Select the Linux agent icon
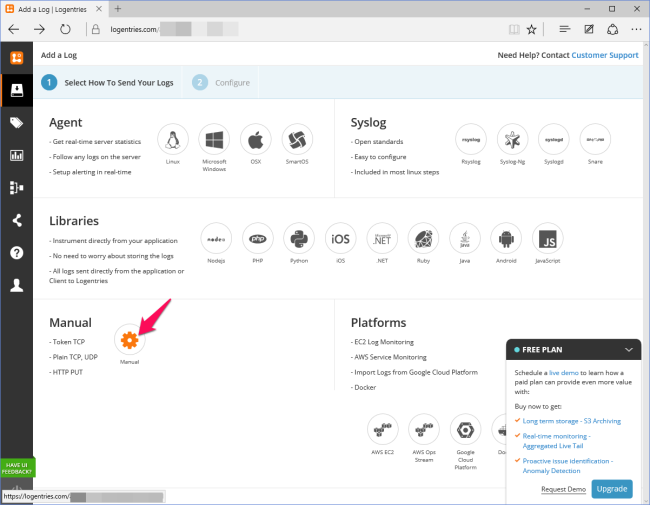Viewport: 650px width, 505px height. pos(173,140)
